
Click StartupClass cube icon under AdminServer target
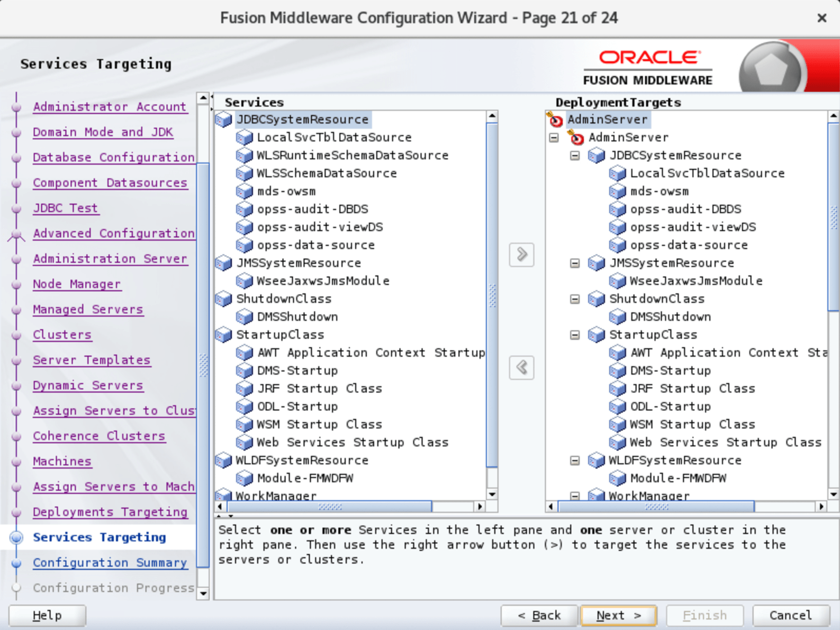[597, 335]
